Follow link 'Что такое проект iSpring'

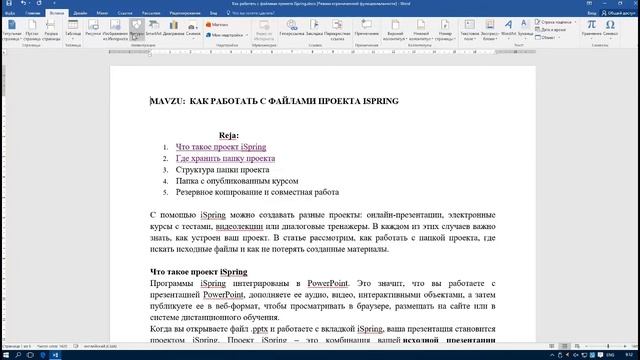pos(221,147)
